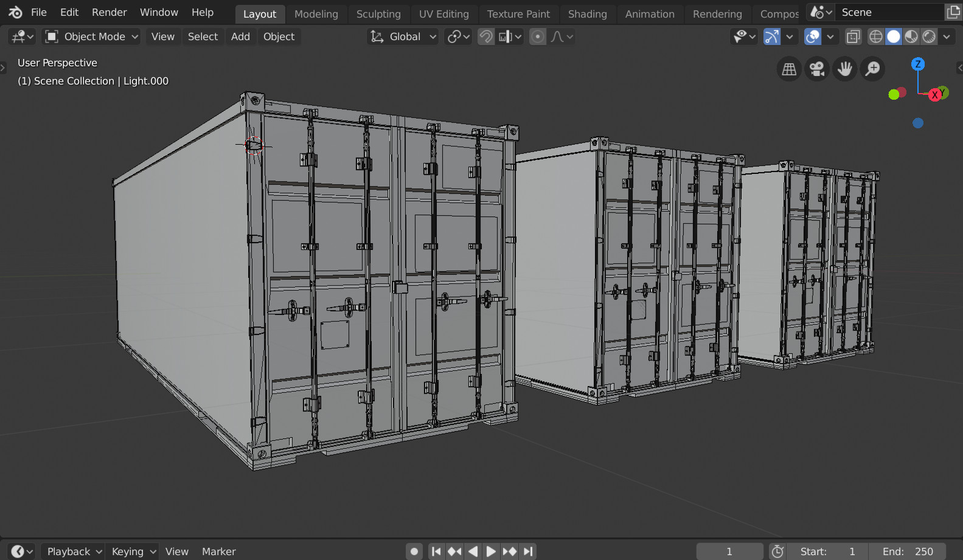The width and height of the screenshot is (963, 560).
Task: Open the Window menu
Action: (x=159, y=12)
